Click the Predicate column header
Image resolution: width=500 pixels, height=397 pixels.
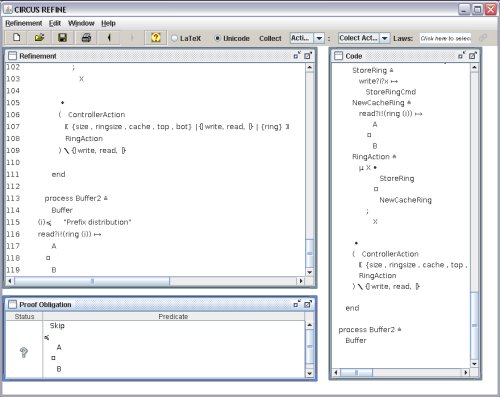[173, 316]
